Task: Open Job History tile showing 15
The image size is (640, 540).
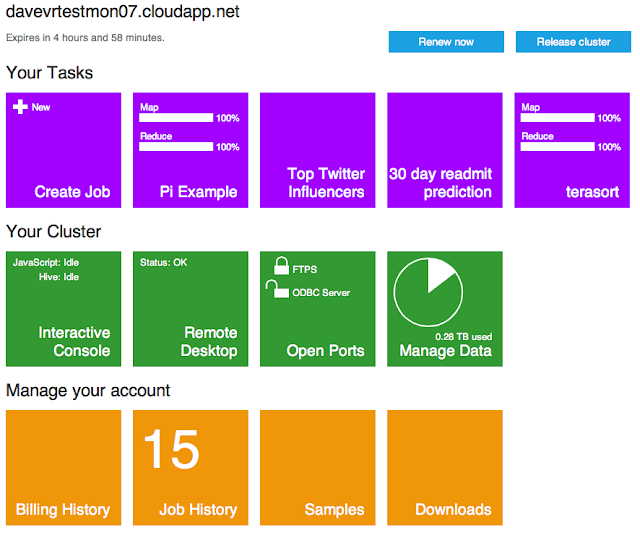Action: (x=190, y=467)
